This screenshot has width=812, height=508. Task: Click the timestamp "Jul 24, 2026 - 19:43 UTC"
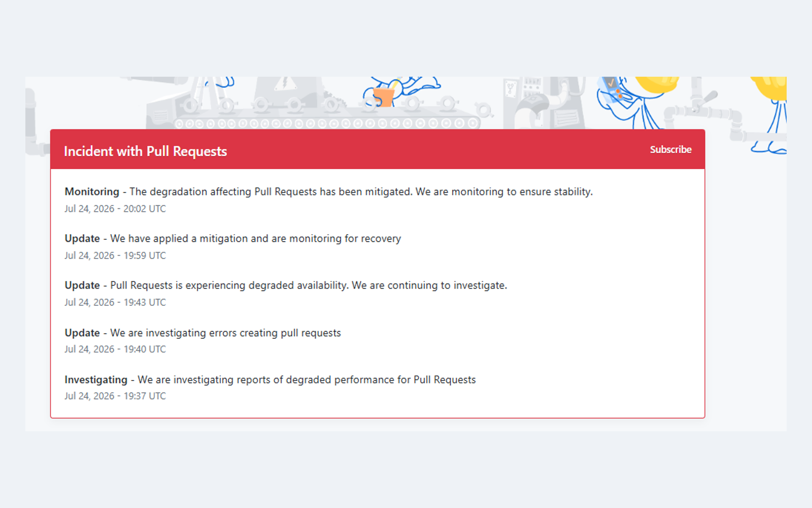tap(115, 302)
